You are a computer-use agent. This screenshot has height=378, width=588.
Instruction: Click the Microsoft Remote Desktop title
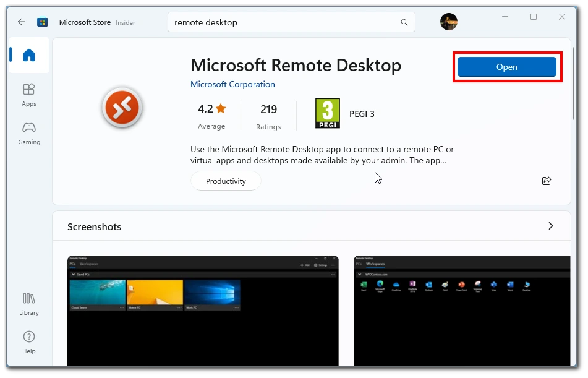coord(296,66)
